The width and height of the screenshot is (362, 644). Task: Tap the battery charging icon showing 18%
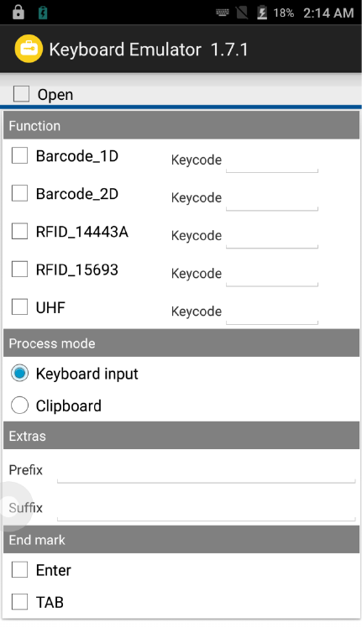click(x=262, y=13)
